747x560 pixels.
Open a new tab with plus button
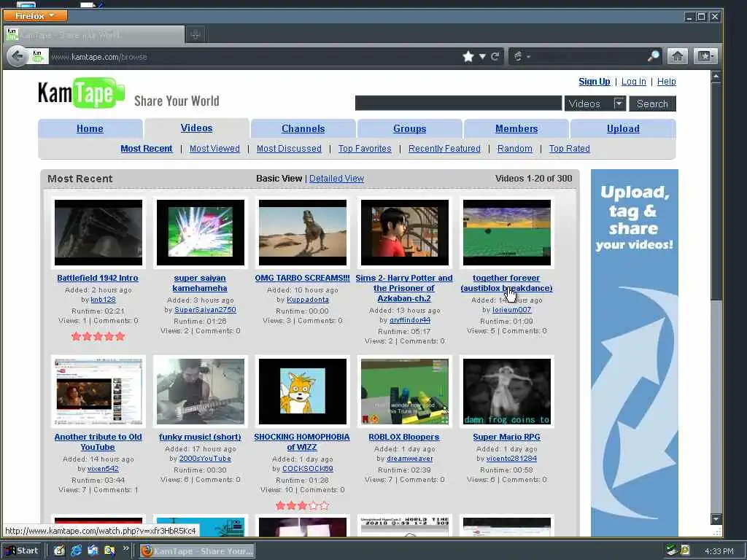coord(195,34)
